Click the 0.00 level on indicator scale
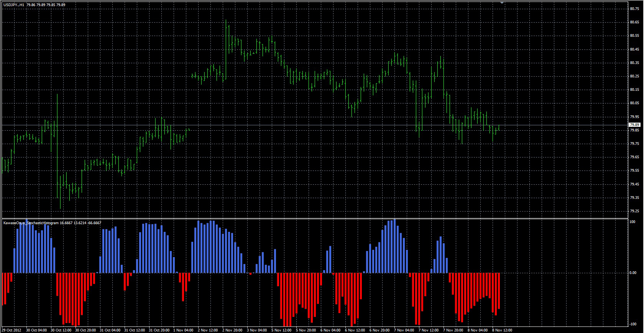This screenshot has height=333, width=644. tap(633, 273)
